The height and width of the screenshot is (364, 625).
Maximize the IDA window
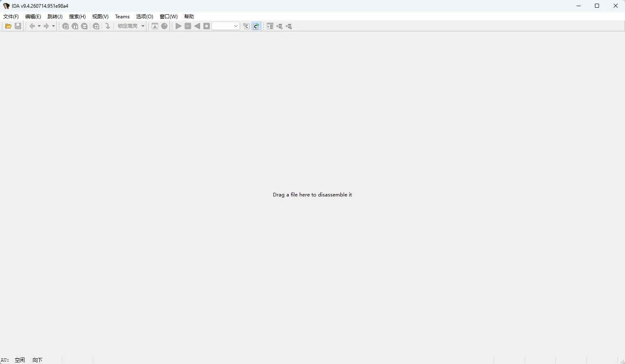(597, 6)
